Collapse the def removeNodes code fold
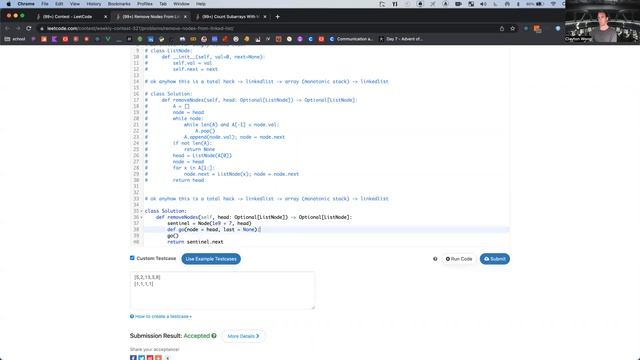The image size is (640, 360). pyautogui.click(x=142, y=217)
